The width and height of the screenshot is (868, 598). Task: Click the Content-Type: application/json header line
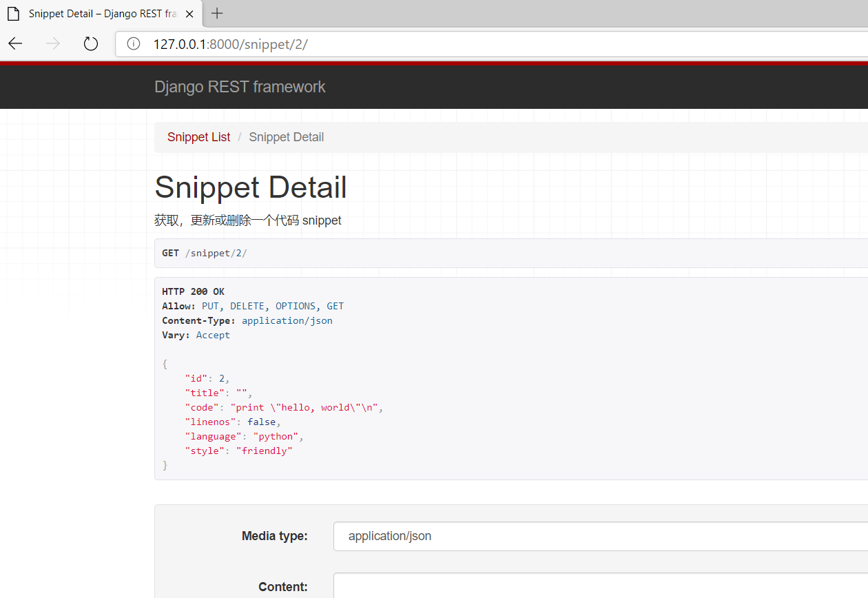pyautogui.click(x=247, y=320)
